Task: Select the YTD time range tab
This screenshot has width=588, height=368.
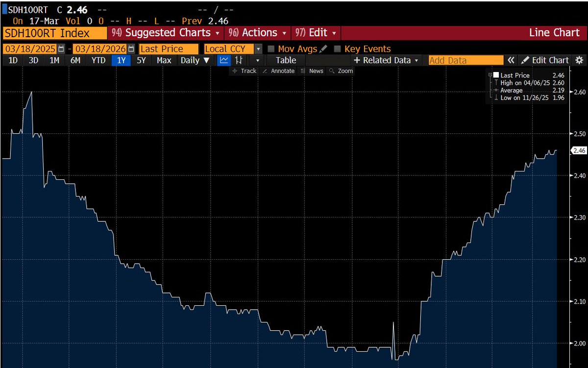Action: [x=98, y=60]
